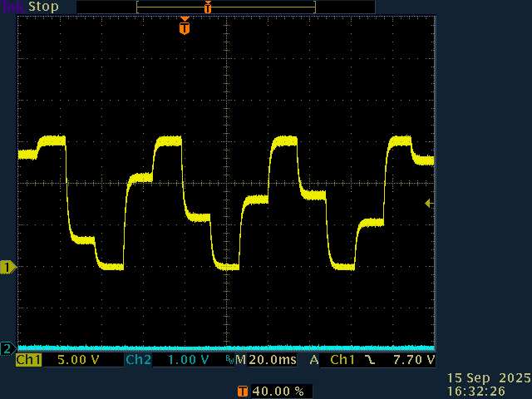The height and width of the screenshot is (399, 532).
Task: Click the trigger level arrow at right edge
Action: click(x=429, y=203)
